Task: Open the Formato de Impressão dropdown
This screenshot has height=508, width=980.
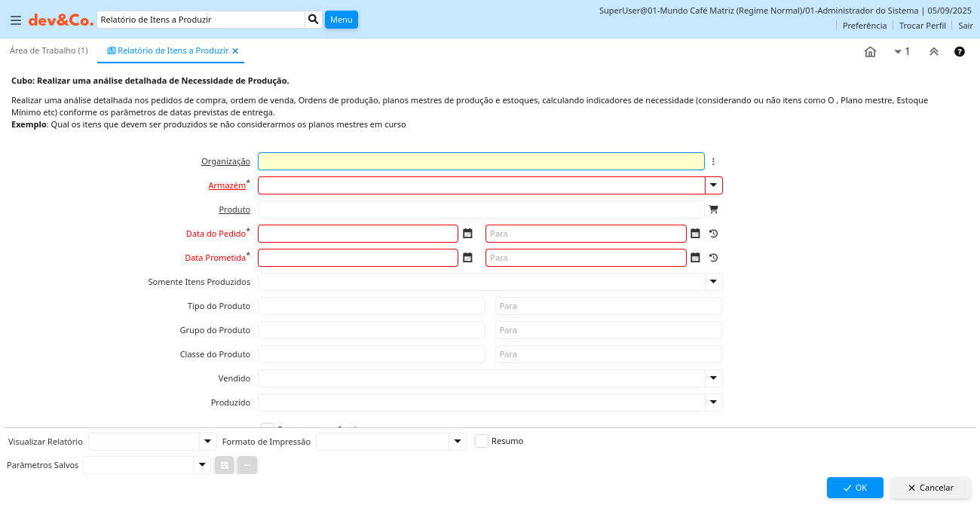Action: pos(458,441)
